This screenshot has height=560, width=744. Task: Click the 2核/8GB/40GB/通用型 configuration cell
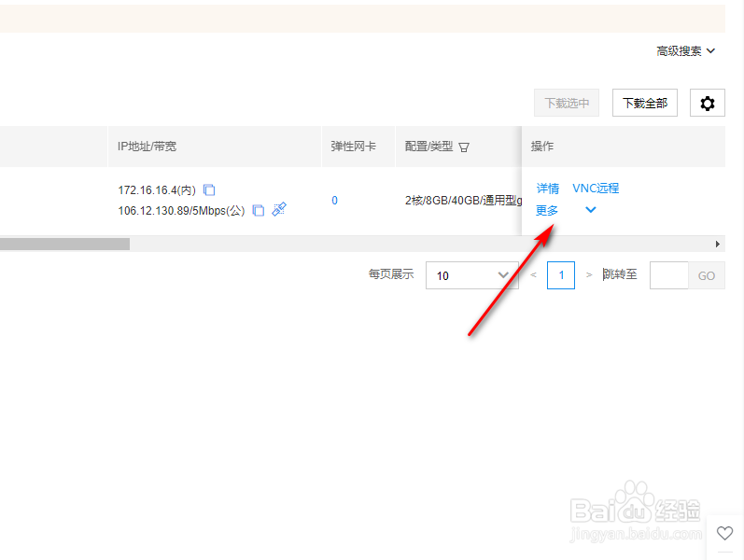coord(463,201)
